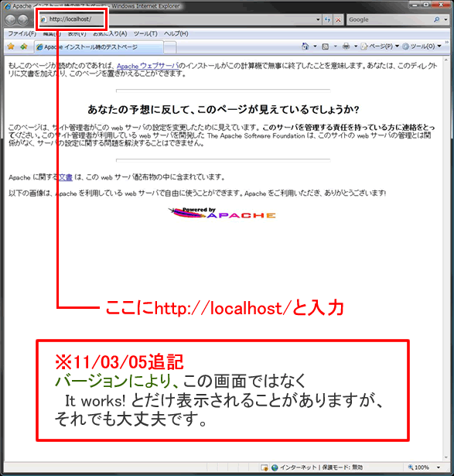The height and width of the screenshot is (476, 454).
Task: Go to Home page icon
Action: (306, 46)
